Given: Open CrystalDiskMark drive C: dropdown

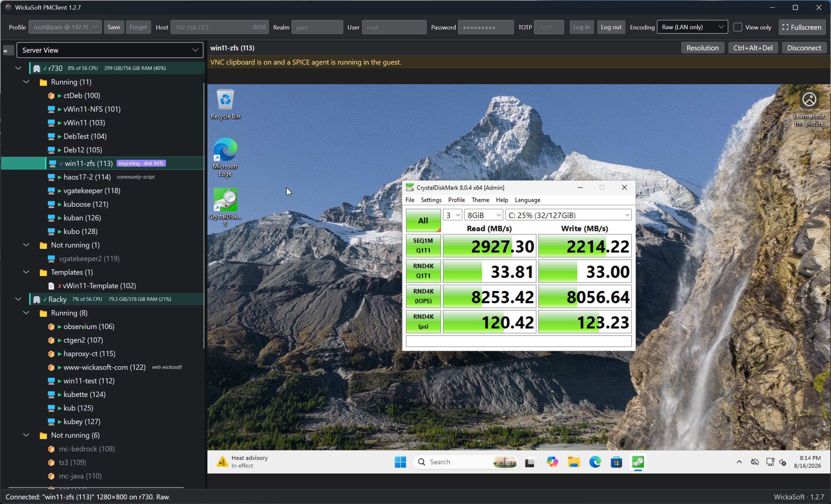Looking at the screenshot, I should point(568,215).
